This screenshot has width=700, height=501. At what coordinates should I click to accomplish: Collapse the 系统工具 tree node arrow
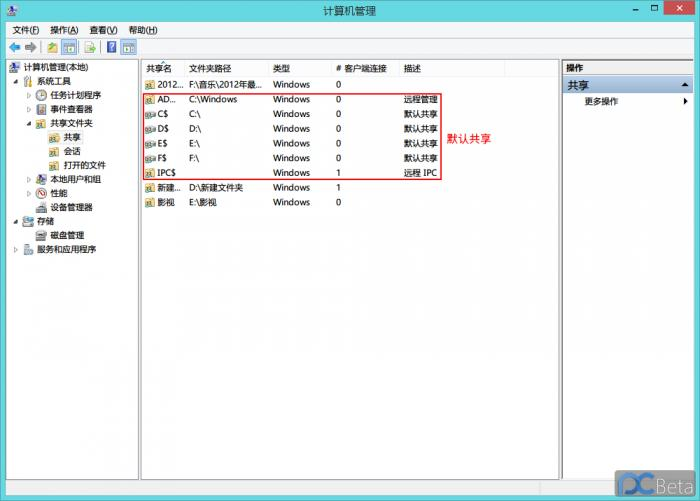(16, 81)
